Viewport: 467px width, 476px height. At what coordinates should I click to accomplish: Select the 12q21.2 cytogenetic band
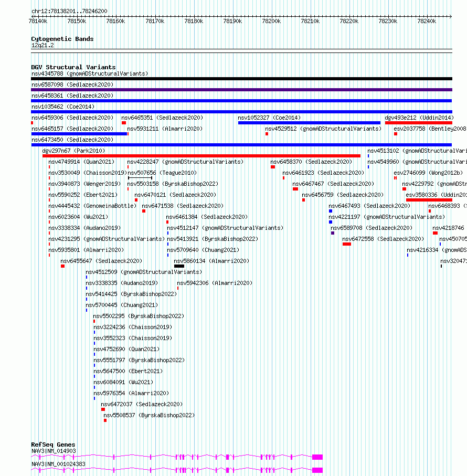pos(43,46)
